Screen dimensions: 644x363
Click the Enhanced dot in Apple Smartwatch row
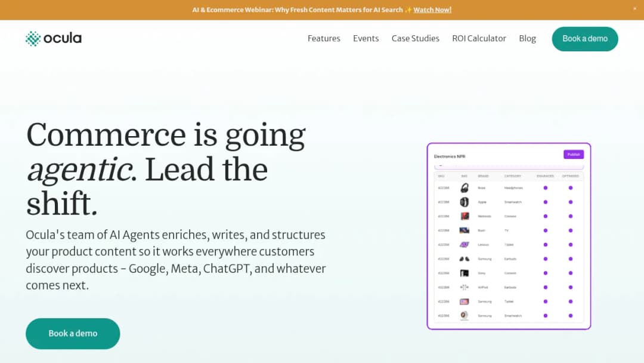tap(546, 202)
